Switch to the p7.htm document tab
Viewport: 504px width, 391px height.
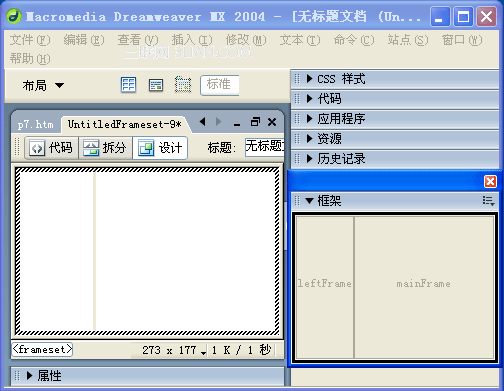point(35,125)
